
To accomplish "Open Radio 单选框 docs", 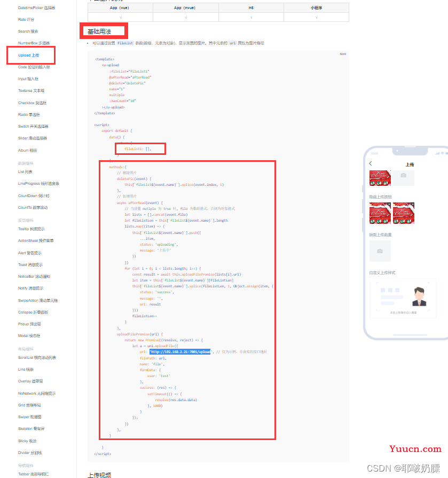I will 29,115.
